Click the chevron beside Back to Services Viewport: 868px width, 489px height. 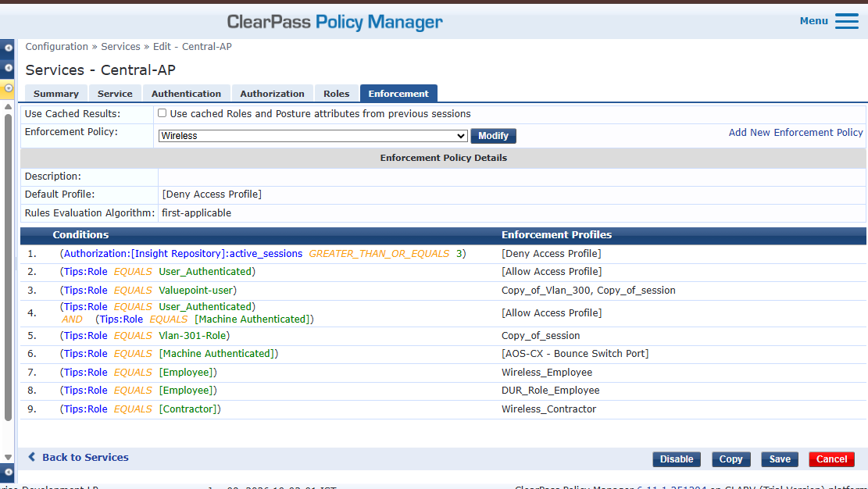coord(32,457)
